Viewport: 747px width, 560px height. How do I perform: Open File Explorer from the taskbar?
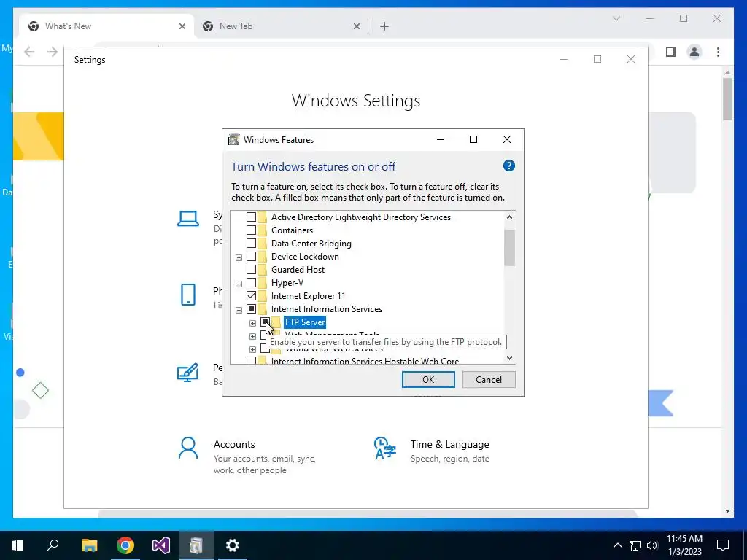(89, 545)
